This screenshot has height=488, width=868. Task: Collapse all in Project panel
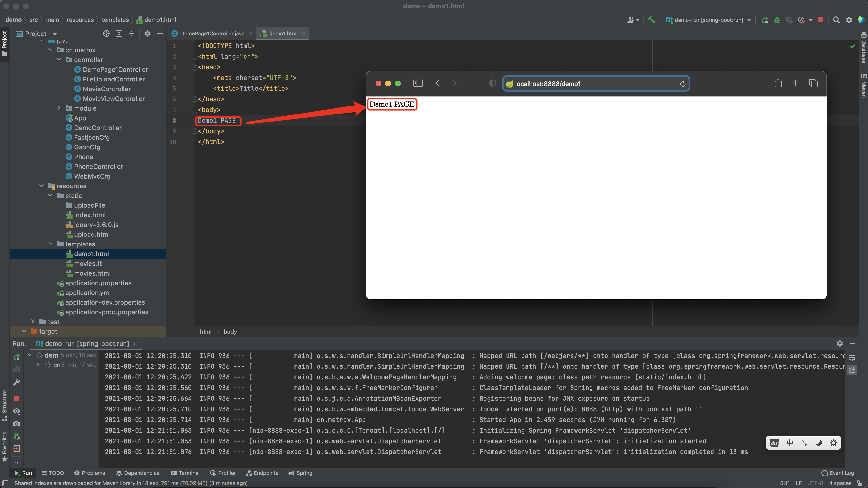tap(131, 34)
